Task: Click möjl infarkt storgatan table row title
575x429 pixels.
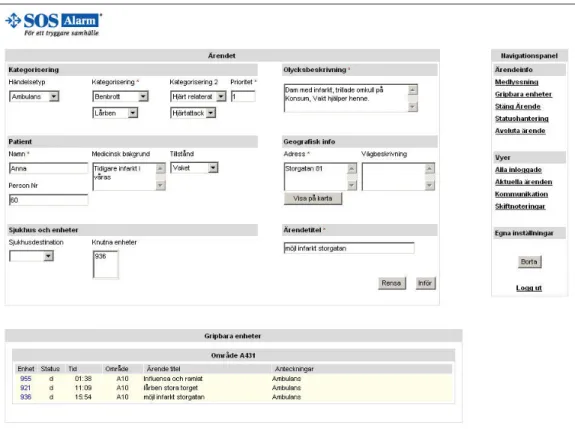Action: click(174, 397)
